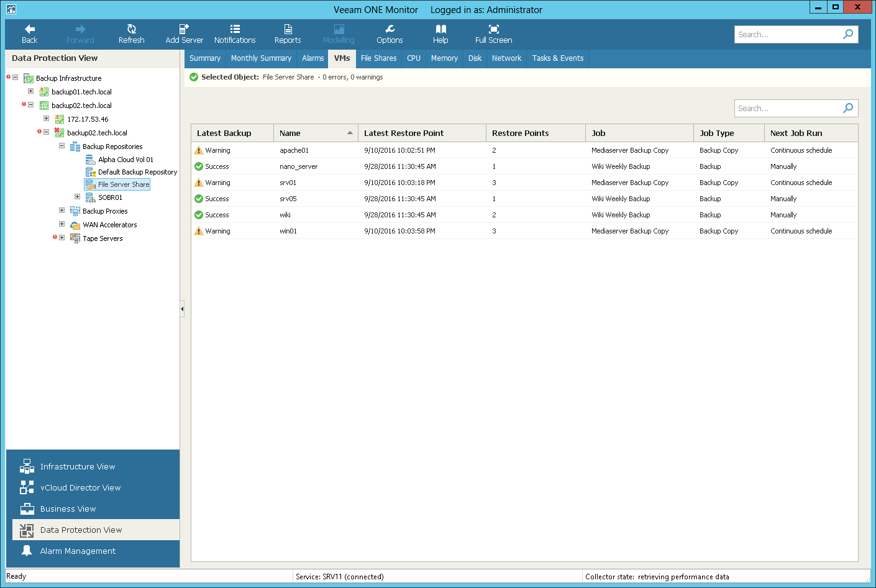Sort by Latest Backup column header

[232, 133]
